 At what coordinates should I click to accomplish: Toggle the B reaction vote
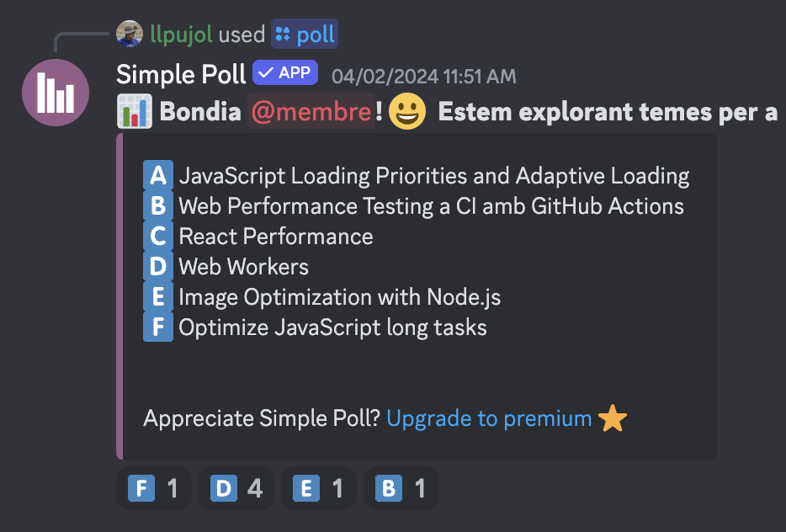click(401, 488)
